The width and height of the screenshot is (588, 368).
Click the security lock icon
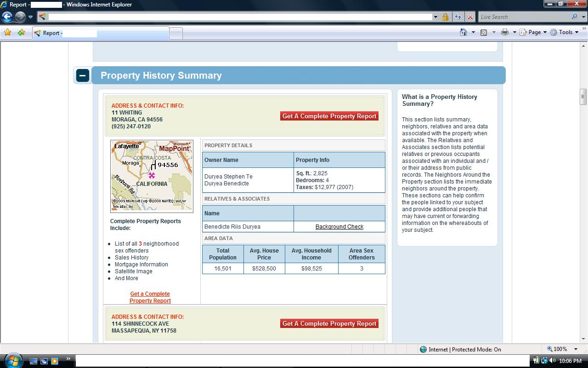[x=445, y=17]
